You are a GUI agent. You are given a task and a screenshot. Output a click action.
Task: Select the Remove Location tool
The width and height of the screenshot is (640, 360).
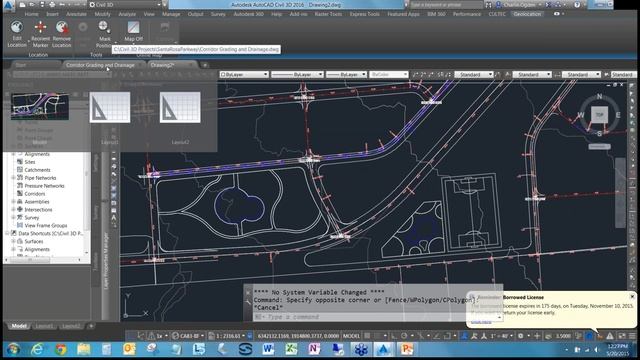point(62,34)
